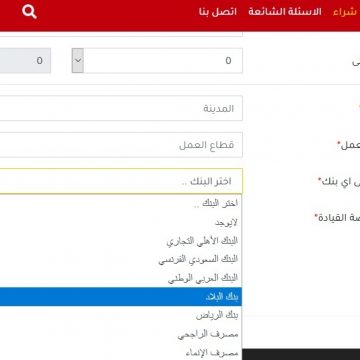This screenshot has height=360, width=360.
Task: Click the المدينة input field
Action: 121,108
